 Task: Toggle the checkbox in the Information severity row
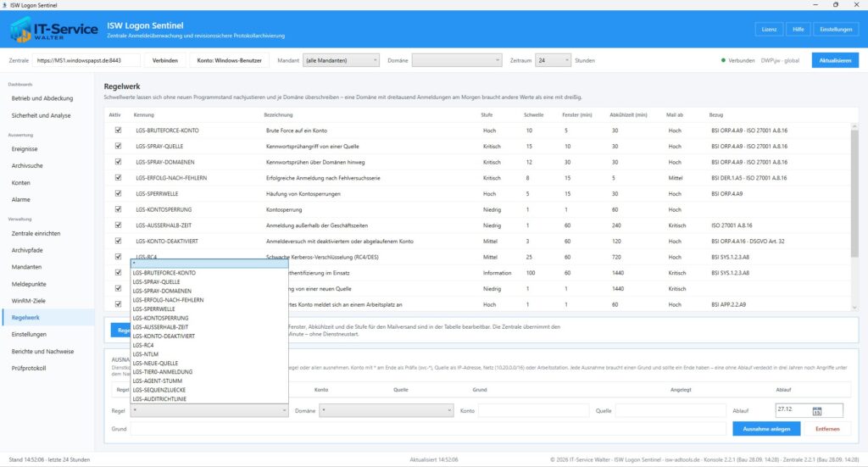pyautogui.click(x=118, y=272)
